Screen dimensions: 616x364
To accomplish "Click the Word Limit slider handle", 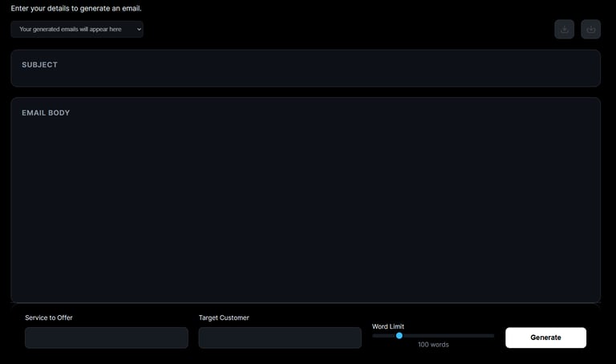I will click(399, 336).
